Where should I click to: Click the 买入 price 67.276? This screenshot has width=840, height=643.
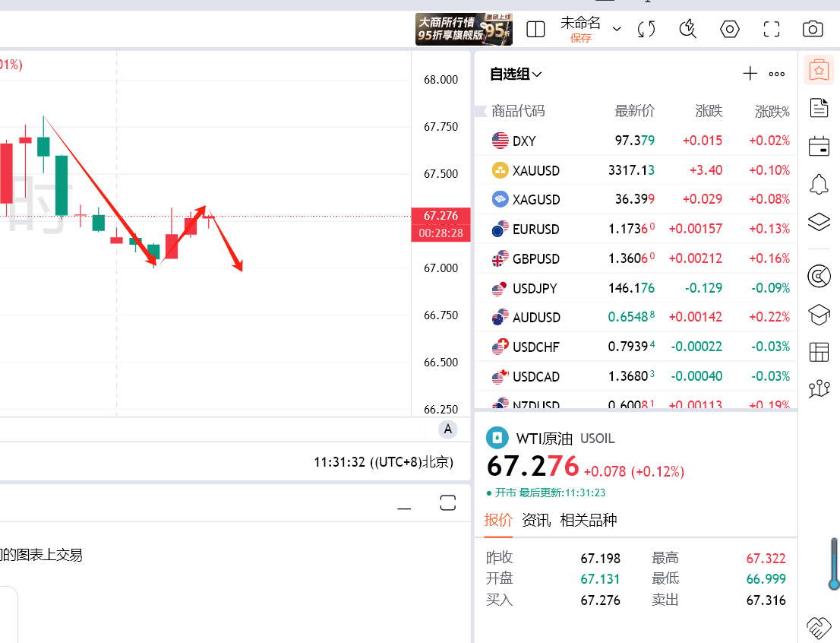(600, 600)
